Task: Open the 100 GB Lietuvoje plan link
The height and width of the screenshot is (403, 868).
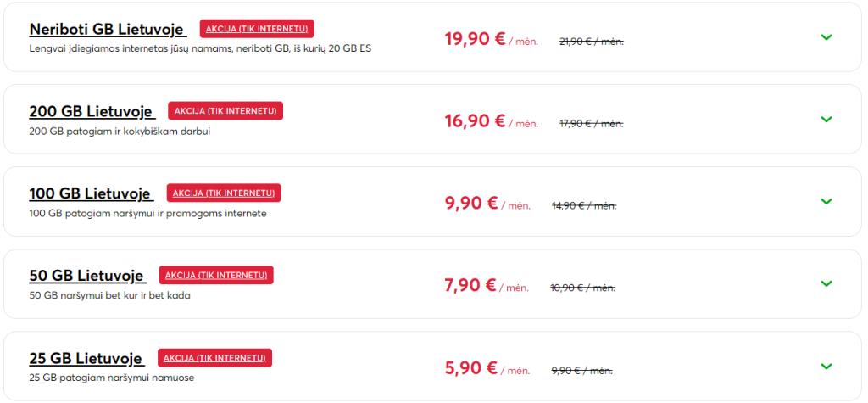Action: (91, 193)
